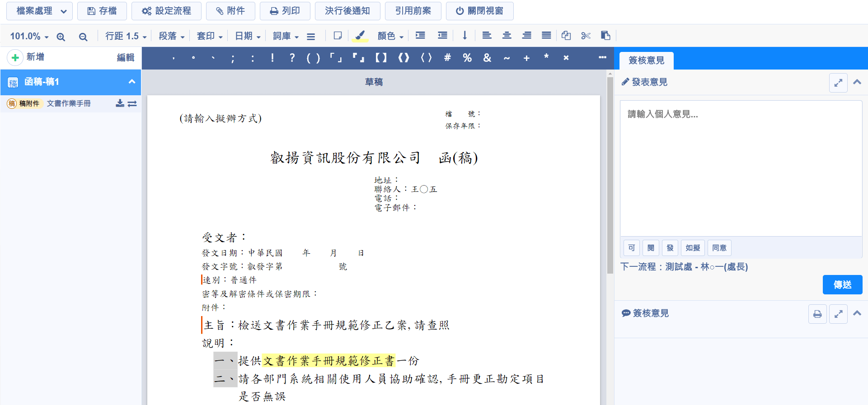Click the paste clipboard icon

(605, 36)
